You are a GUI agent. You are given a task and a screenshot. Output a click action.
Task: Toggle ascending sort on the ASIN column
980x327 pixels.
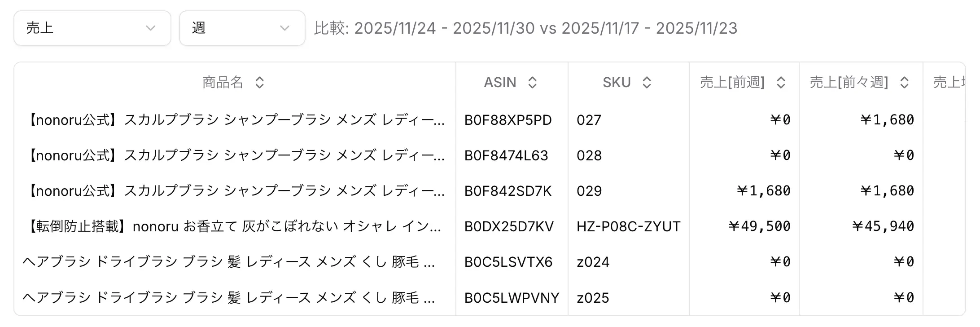pyautogui.click(x=532, y=82)
